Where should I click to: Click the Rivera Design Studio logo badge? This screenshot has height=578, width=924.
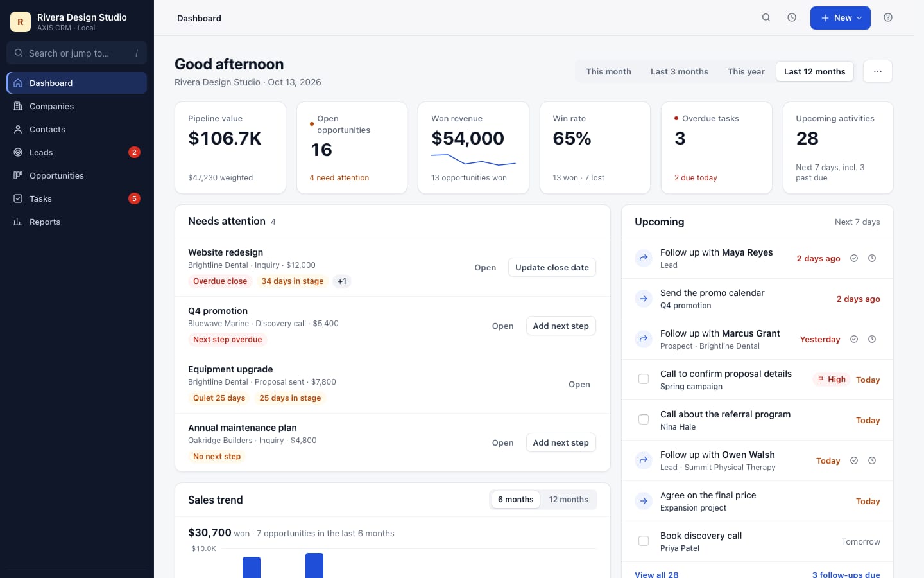21,22
